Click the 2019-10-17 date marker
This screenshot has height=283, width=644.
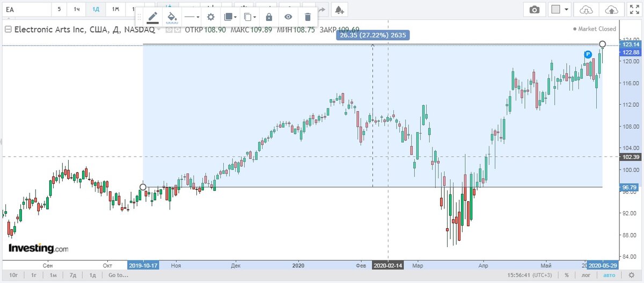point(143,265)
